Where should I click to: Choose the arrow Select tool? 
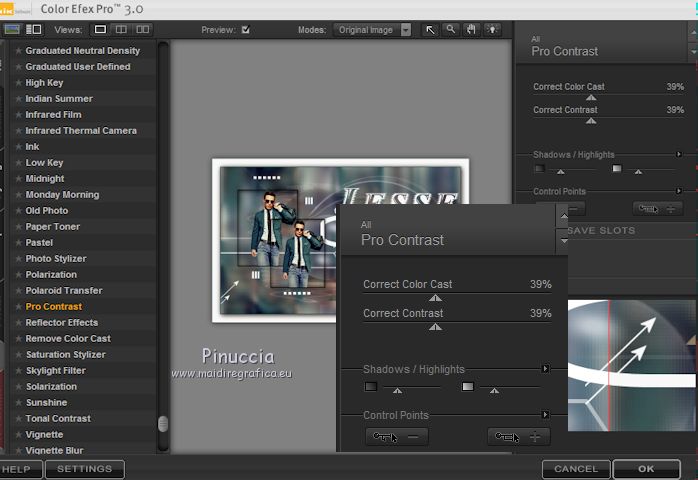click(430, 30)
